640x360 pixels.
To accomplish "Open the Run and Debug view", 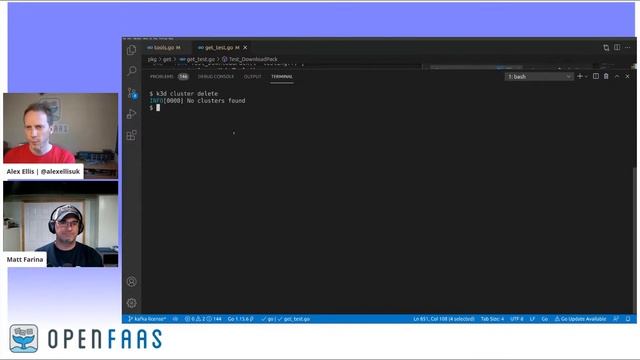I will tap(131, 114).
